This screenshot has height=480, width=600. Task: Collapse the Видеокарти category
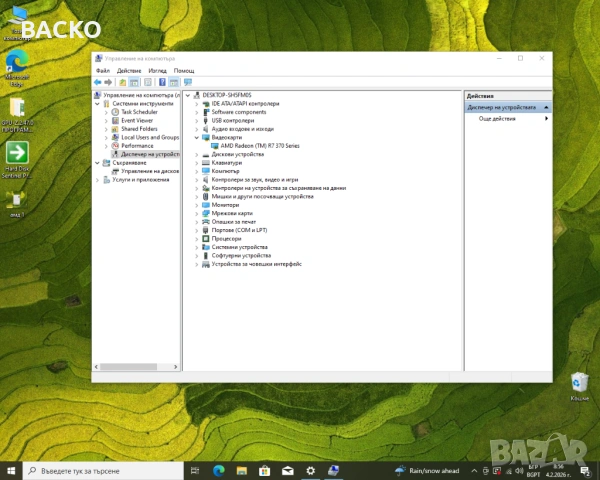click(196, 138)
